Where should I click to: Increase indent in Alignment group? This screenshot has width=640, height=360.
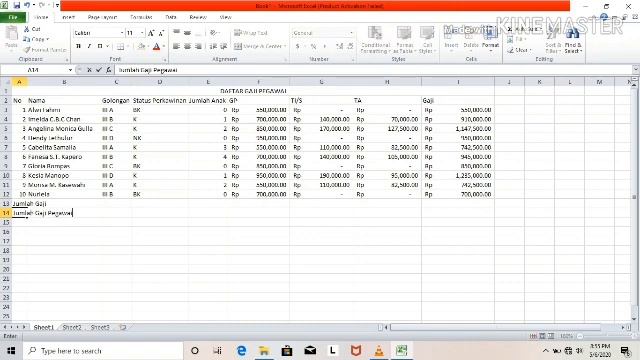[224, 47]
